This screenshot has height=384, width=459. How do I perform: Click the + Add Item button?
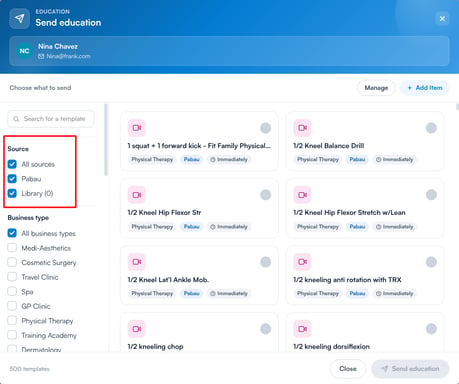tap(425, 88)
